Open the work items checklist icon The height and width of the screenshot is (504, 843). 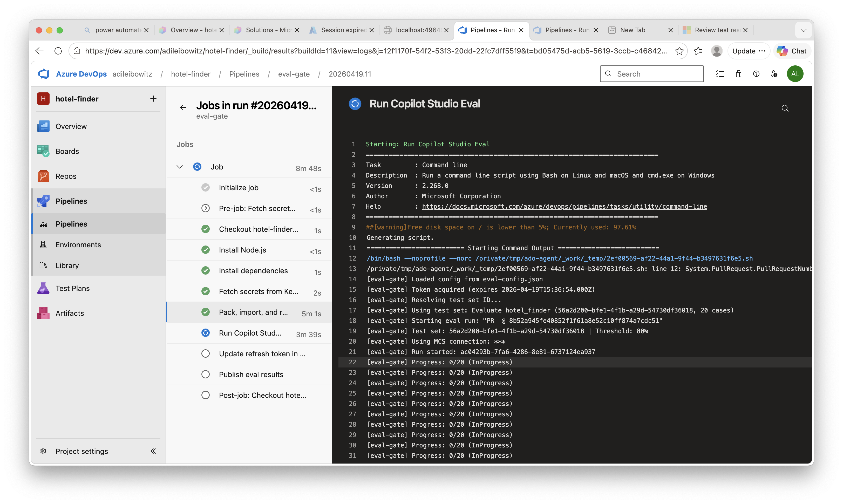click(x=720, y=74)
